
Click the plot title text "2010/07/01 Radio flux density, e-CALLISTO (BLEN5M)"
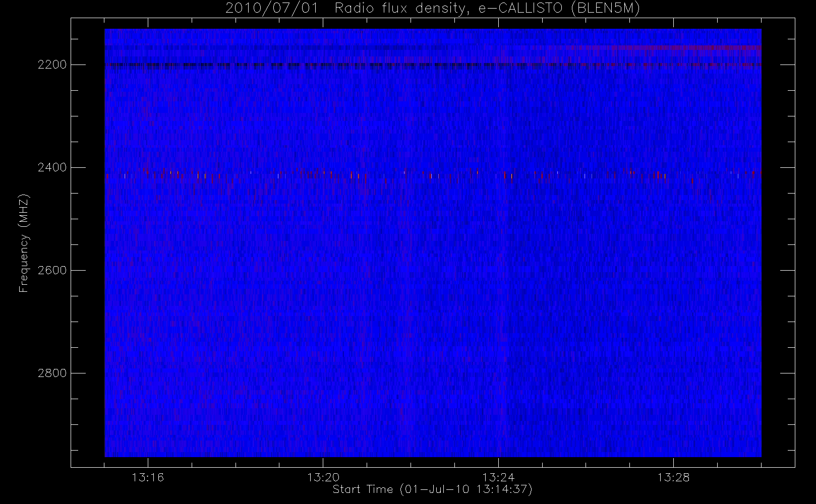[433, 9]
